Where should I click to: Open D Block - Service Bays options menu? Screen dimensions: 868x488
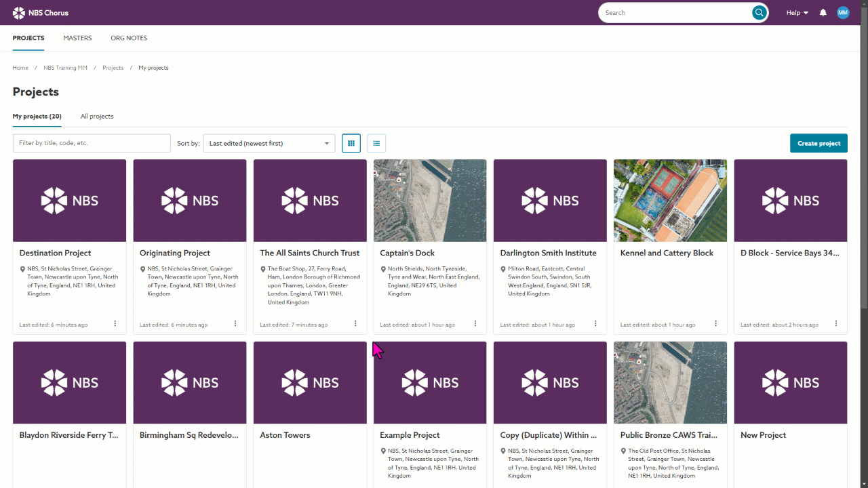point(836,324)
